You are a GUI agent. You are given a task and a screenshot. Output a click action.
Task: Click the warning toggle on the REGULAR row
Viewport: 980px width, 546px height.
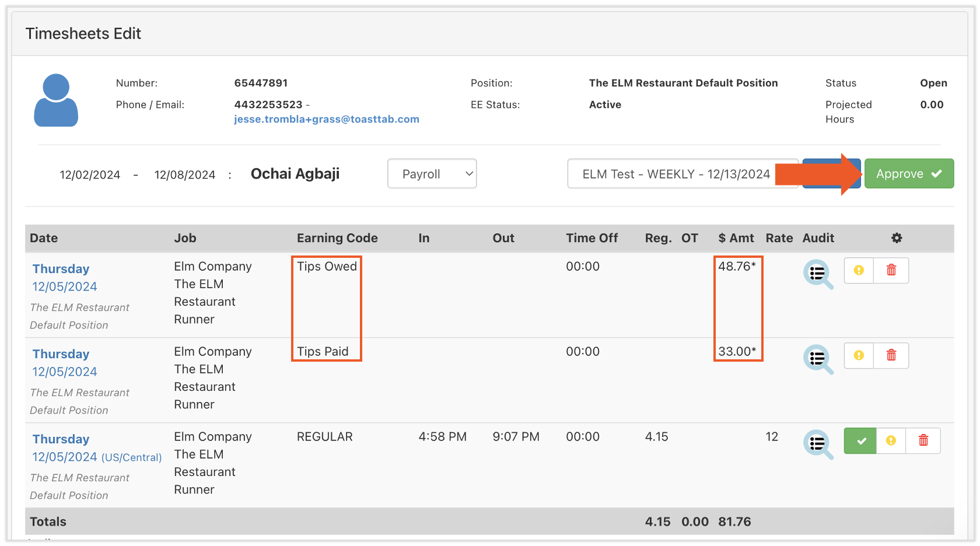click(891, 440)
